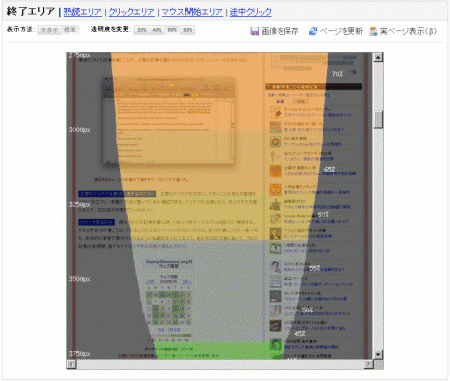
Task: Click the 70% marker on the heatmap
Action: coord(337,74)
